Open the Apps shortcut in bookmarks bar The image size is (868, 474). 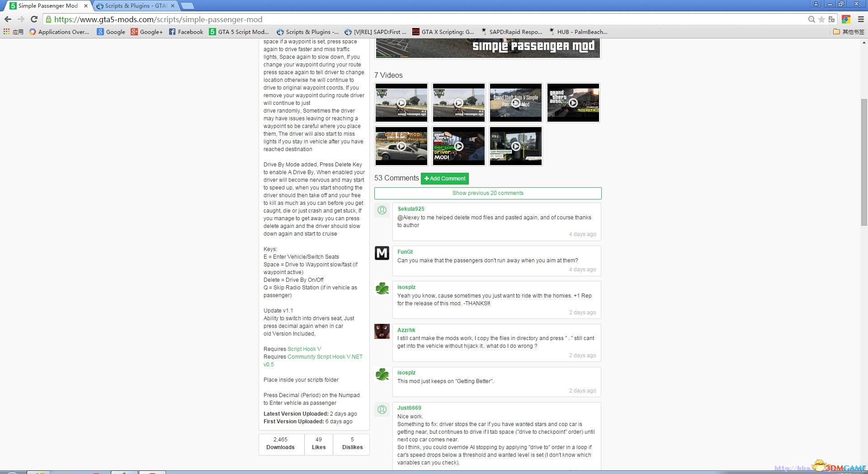coord(13,32)
